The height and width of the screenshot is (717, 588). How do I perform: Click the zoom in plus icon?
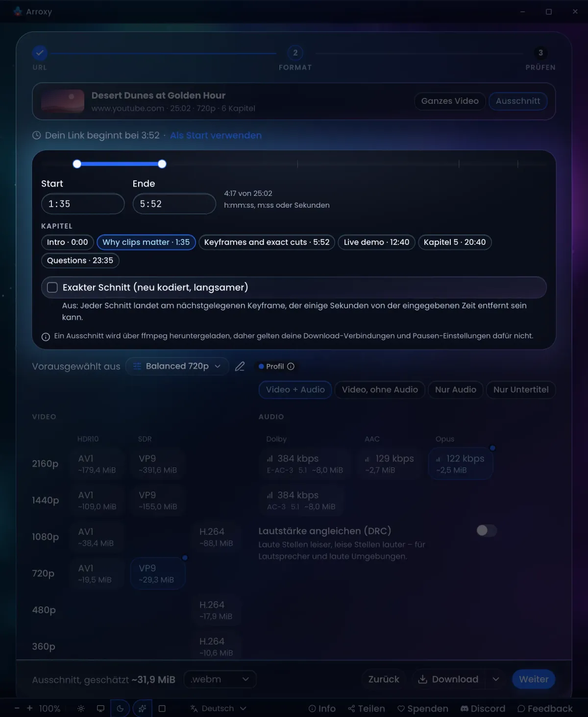tap(29, 708)
